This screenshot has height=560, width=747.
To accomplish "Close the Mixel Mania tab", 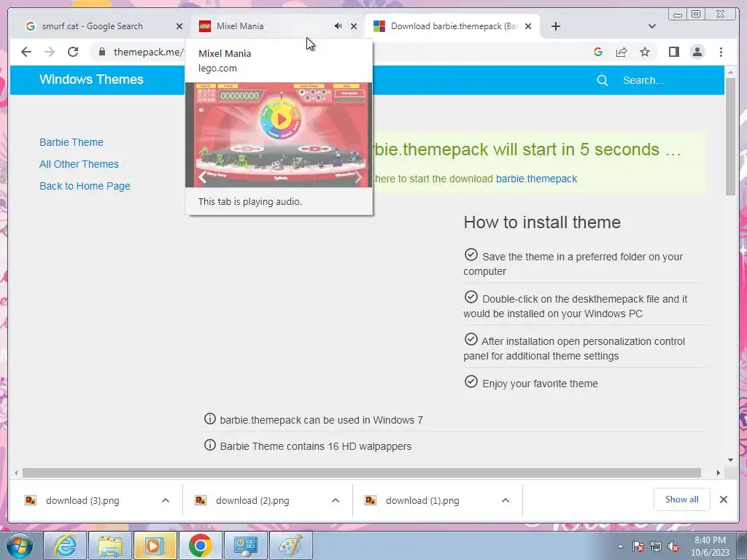I will pos(354,26).
